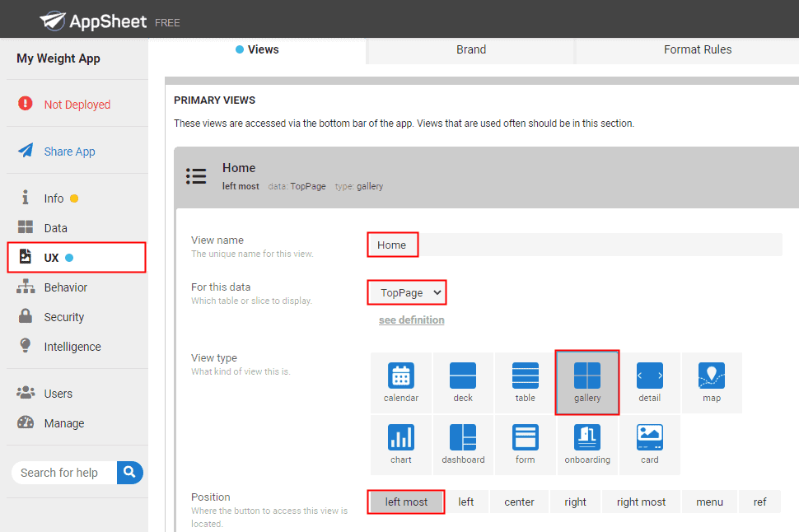
Task: Collapse the Home view header
Action: pyautogui.click(x=487, y=177)
